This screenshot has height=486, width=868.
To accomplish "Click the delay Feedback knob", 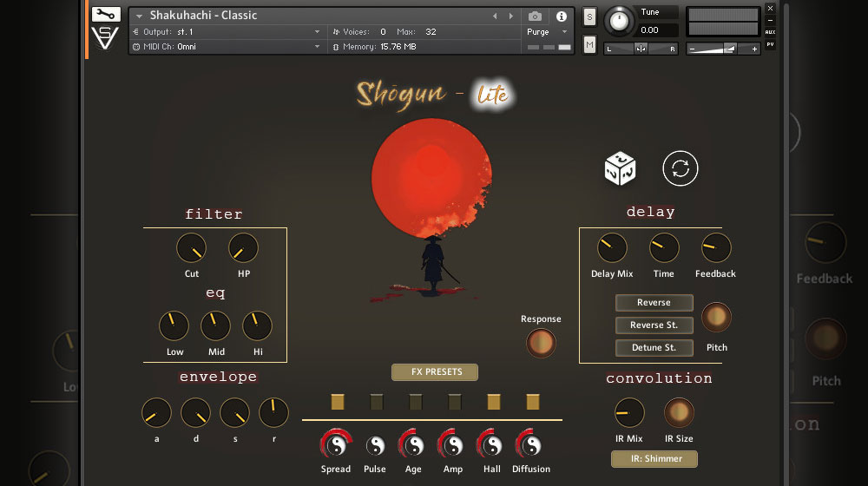I will (x=716, y=247).
